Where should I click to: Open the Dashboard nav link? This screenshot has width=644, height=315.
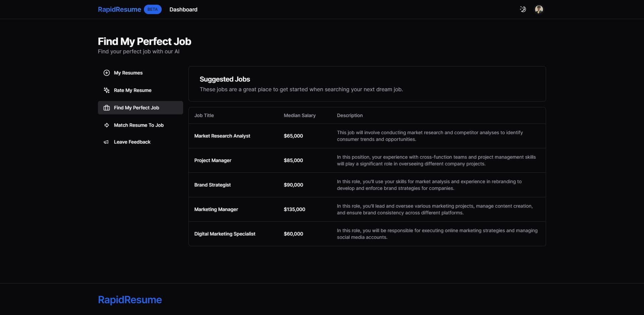coord(183,9)
